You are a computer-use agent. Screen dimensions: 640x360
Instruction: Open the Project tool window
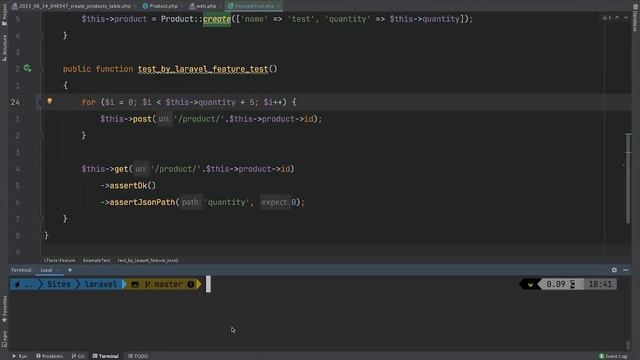(x=4, y=15)
